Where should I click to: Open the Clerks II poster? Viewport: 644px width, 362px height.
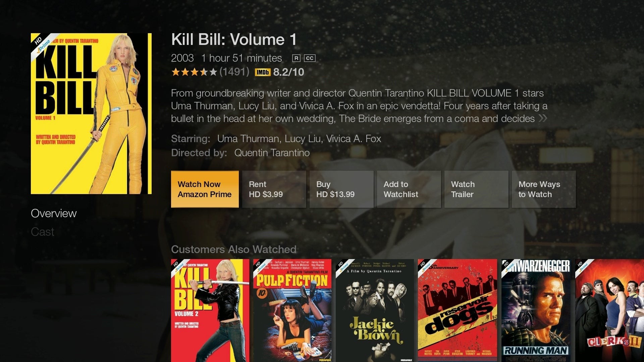[609, 310]
